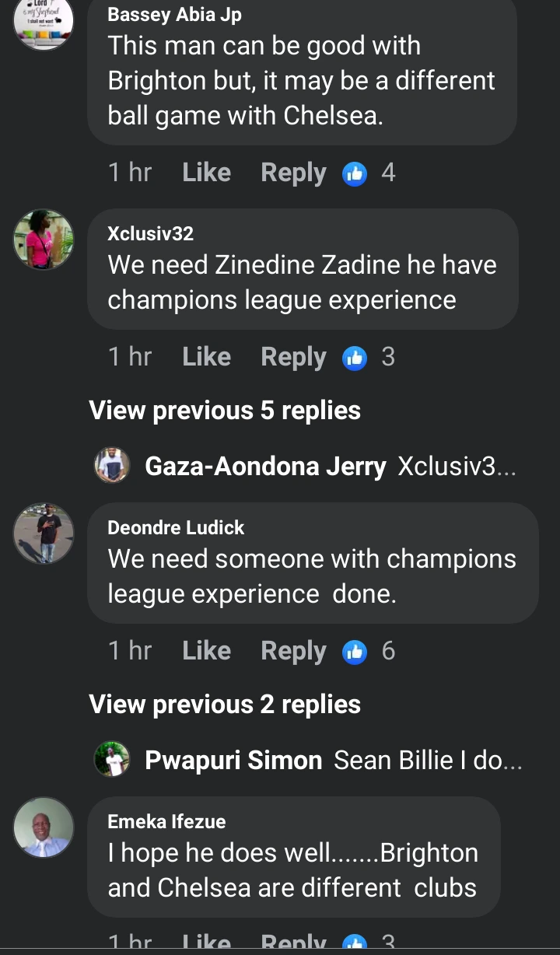
Task: Like Deondre Ludick's comment
Action: click(x=206, y=651)
